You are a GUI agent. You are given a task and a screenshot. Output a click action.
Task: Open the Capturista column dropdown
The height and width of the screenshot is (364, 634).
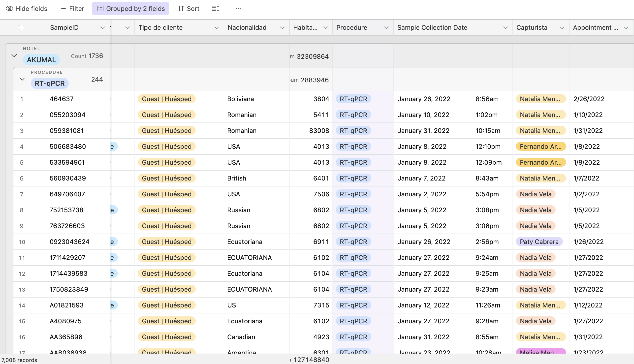(562, 28)
